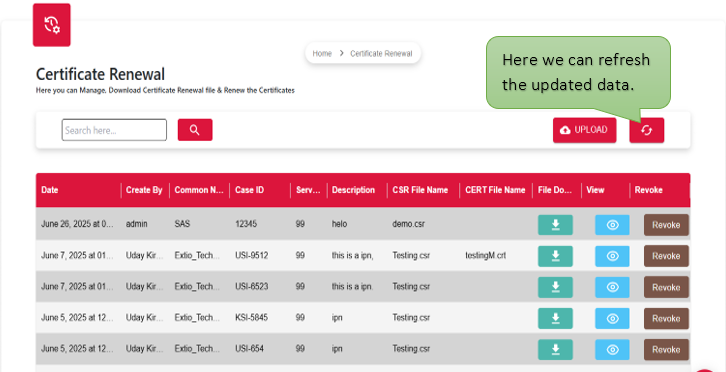View details for Case ID KSI-5845
726x372 pixels.
pyautogui.click(x=612, y=319)
